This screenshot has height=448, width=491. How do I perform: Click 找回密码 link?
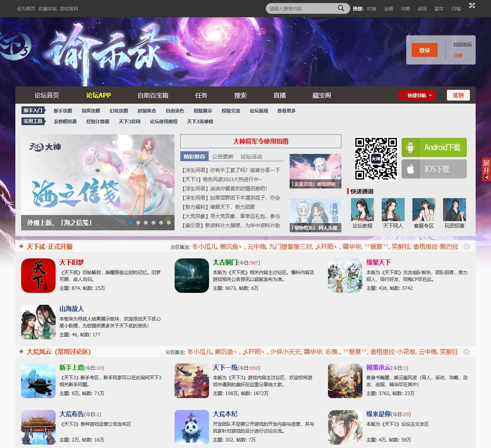[463, 45]
